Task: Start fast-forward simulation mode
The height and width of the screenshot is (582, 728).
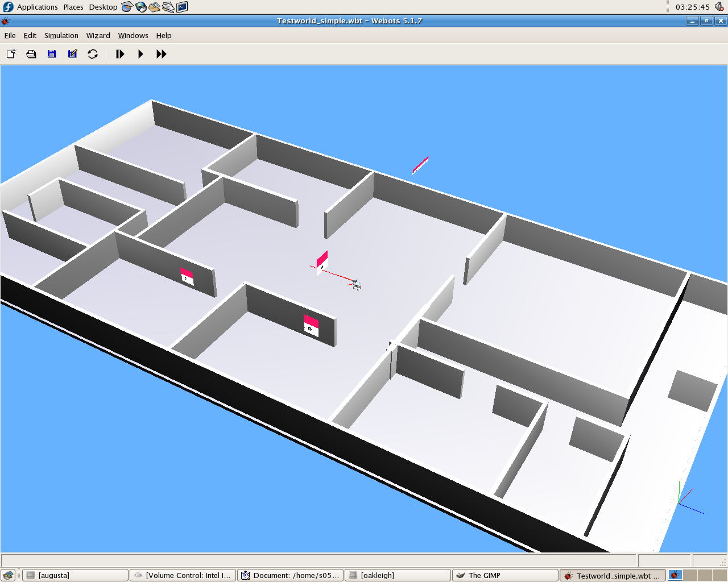Action: click(x=162, y=54)
